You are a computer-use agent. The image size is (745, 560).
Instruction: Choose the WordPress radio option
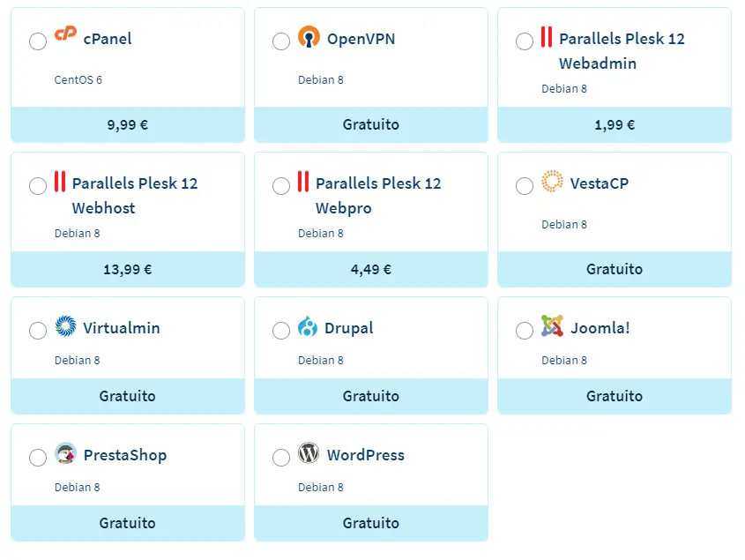(281, 458)
